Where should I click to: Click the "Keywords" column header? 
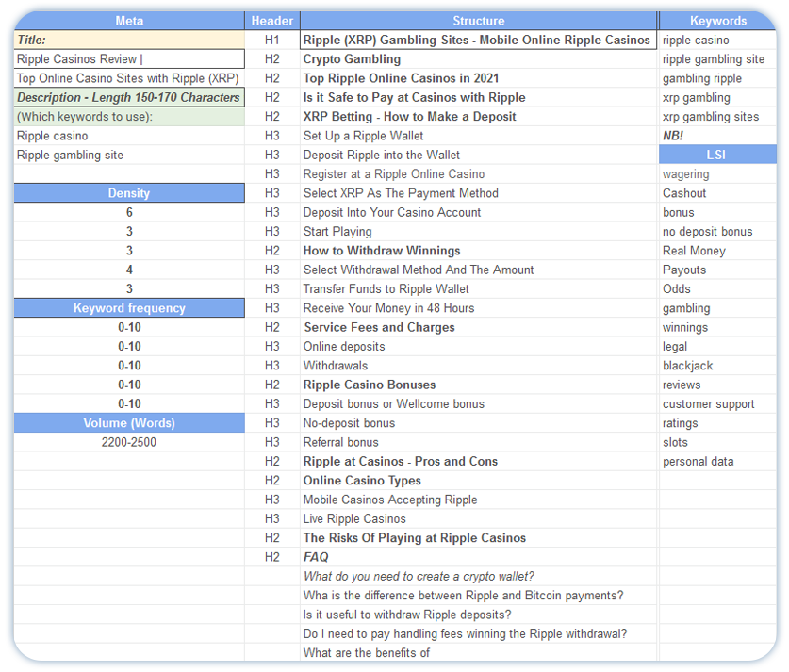click(717, 21)
